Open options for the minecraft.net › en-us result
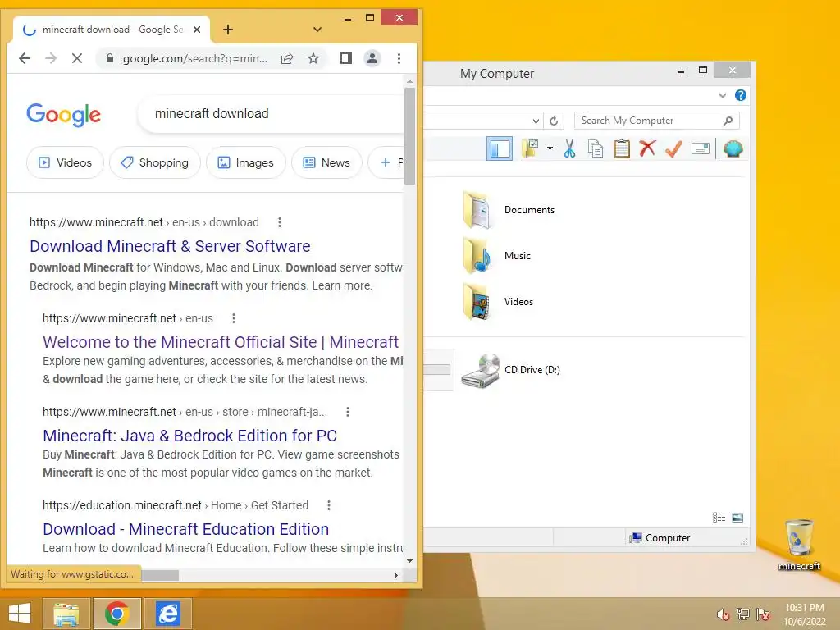This screenshot has width=840, height=630. point(233,318)
